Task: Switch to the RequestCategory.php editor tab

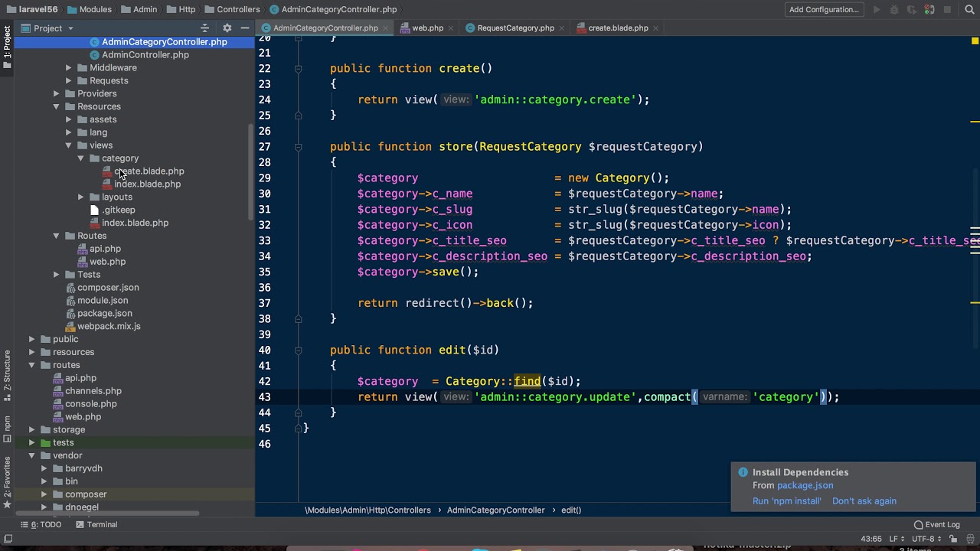Action: (515, 28)
